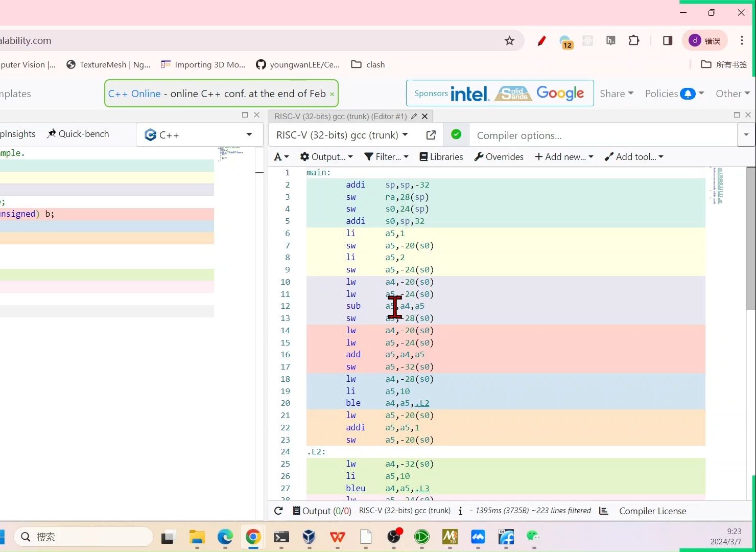The width and height of the screenshot is (756, 552).
Task: Click the assembly pane minimap
Action: [x=717, y=186]
